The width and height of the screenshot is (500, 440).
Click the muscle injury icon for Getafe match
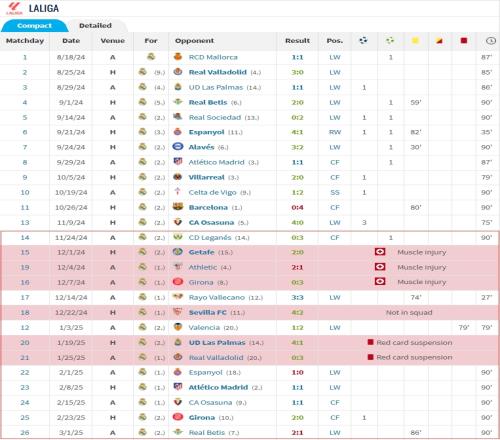pyautogui.click(x=380, y=252)
